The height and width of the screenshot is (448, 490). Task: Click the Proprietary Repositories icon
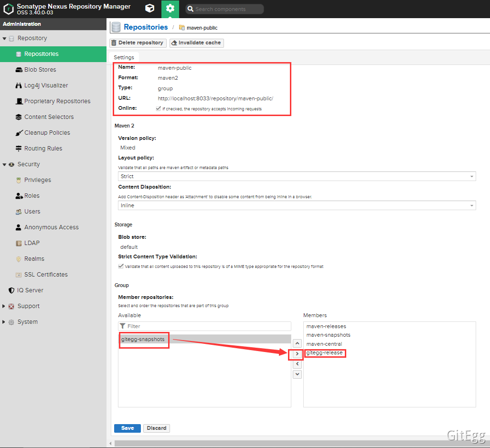click(19, 101)
